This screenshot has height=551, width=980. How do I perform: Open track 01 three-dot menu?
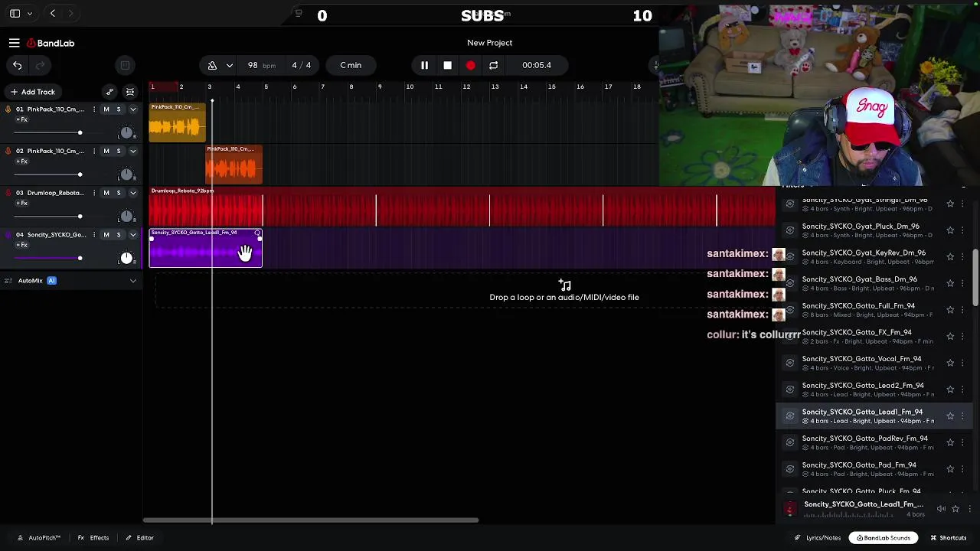pyautogui.click(x=94, y=109)
